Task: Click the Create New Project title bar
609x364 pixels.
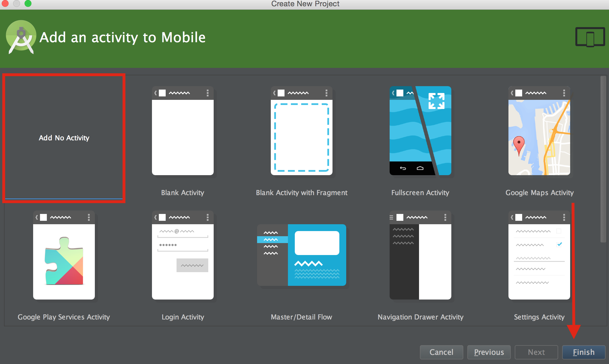Action: coord(305,4)
